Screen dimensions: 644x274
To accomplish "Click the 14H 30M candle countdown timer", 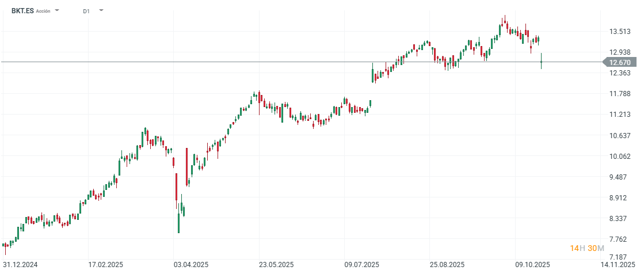I will coord(587,248).
